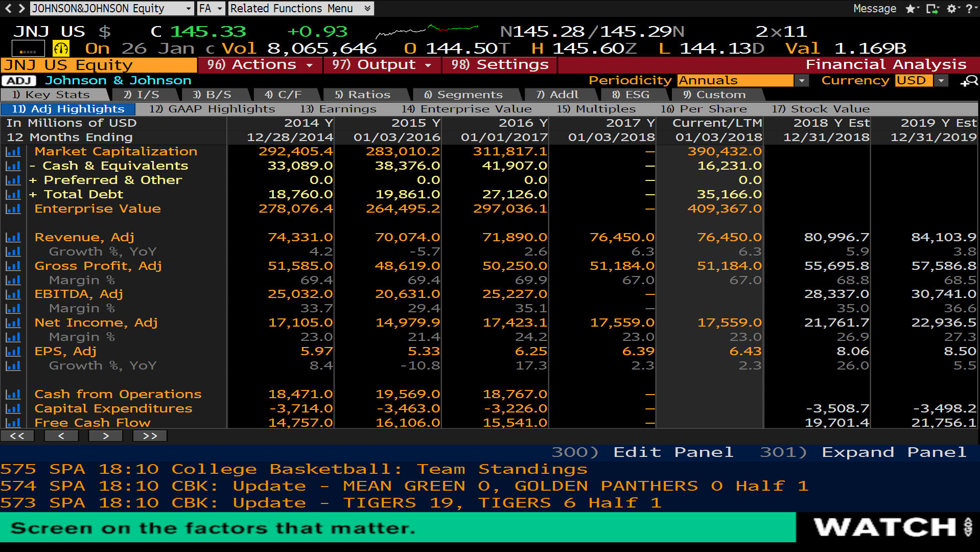Image resolution: width=980 pixels, height=552 pixels.
Task: Open the Currency USD dropdown arrow
Action: click(x=941, y=81)
